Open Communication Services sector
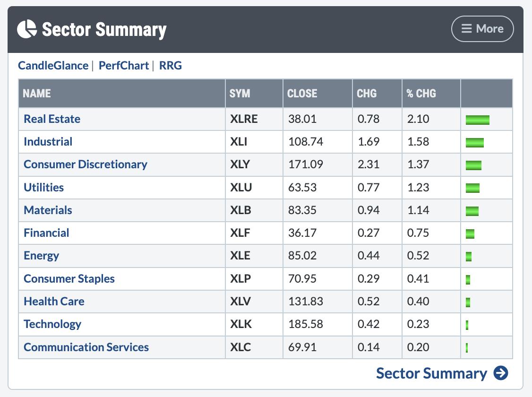Image resolution: width=532 pixels, height=397 pixels. coord(86,347)
